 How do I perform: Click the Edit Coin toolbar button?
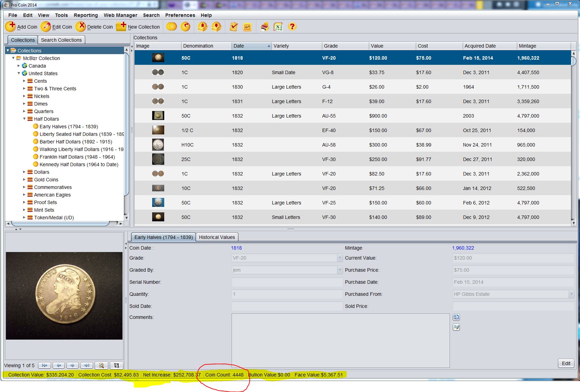point(57,27)
